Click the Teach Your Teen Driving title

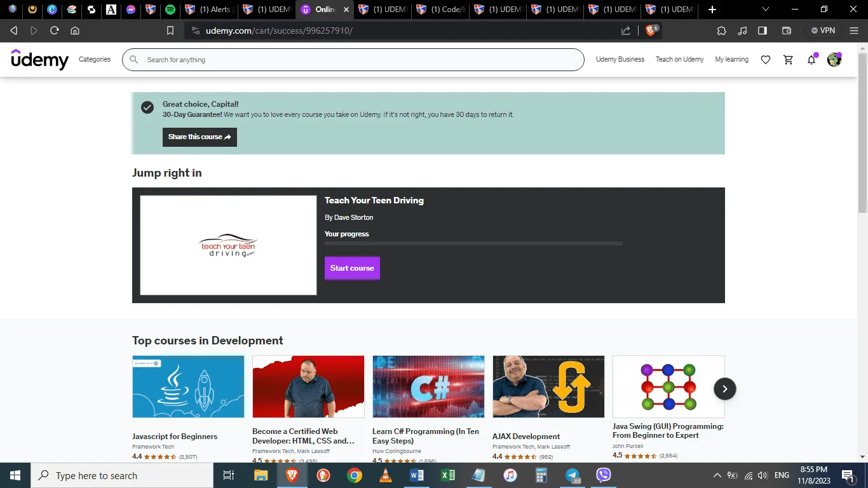point(374,201)
